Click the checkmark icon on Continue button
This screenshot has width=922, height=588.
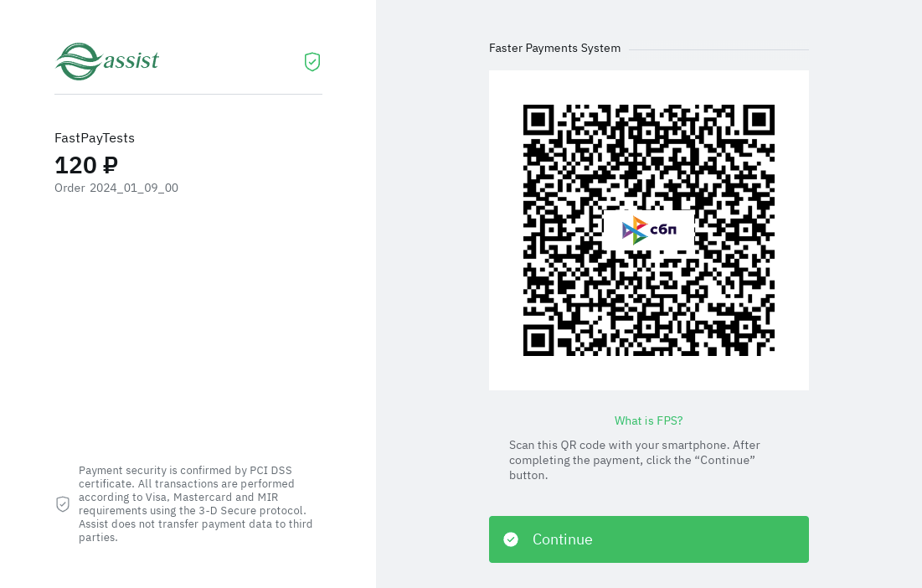coord(511,539)
